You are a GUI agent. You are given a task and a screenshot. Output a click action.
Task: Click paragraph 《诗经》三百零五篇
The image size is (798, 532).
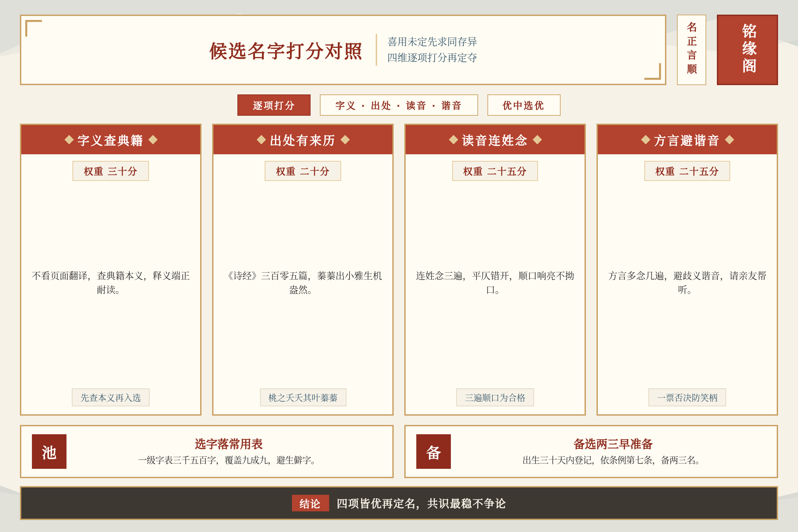(303, 282)
